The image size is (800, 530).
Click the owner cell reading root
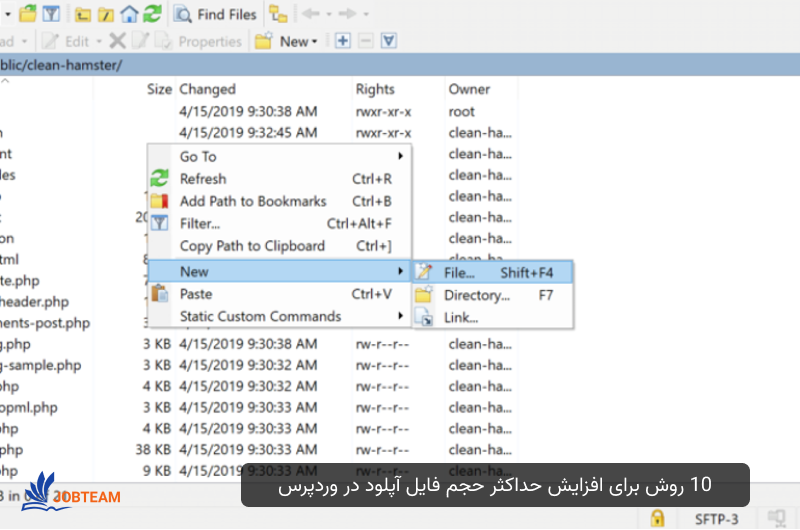tap(461, 112)
